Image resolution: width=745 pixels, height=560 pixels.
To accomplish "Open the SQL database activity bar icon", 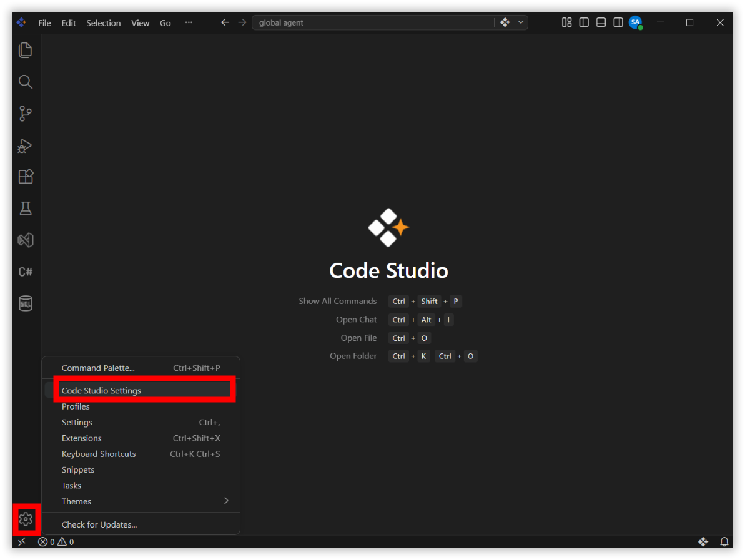I will pyautogui.click(x=26, y=303).
